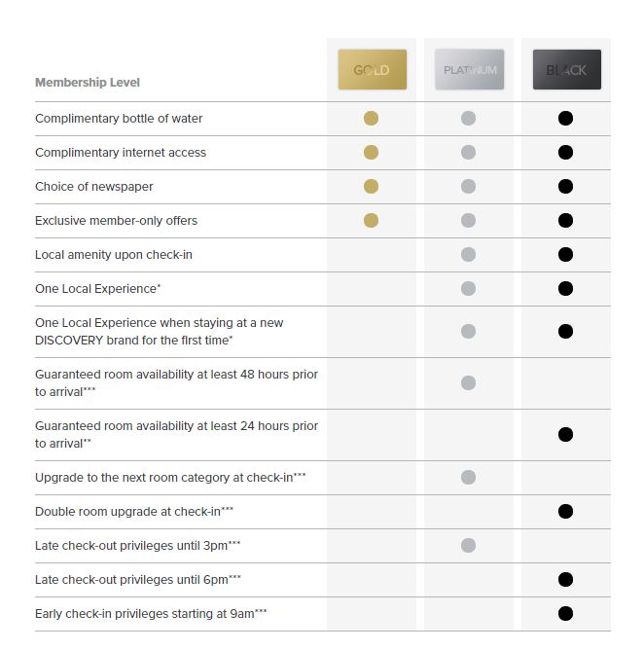Click Platinum dot for late check-out until 3pm
The image size is (644, 650).
point(468,546)
